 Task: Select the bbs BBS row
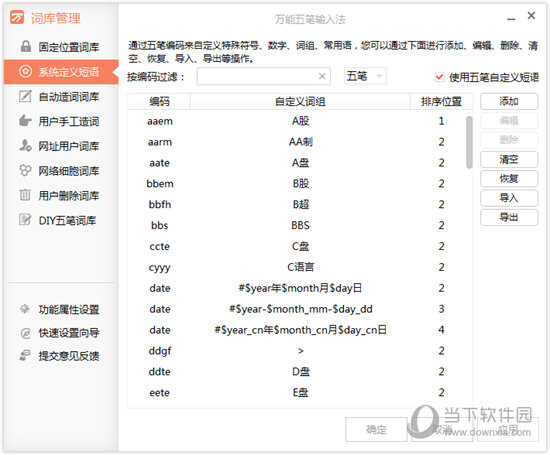[297, 225]
